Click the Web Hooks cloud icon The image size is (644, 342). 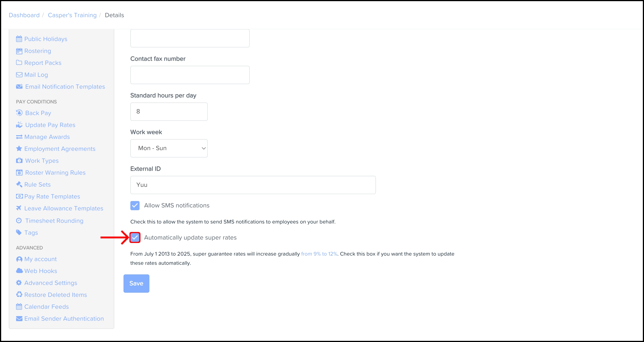point(19,271)
